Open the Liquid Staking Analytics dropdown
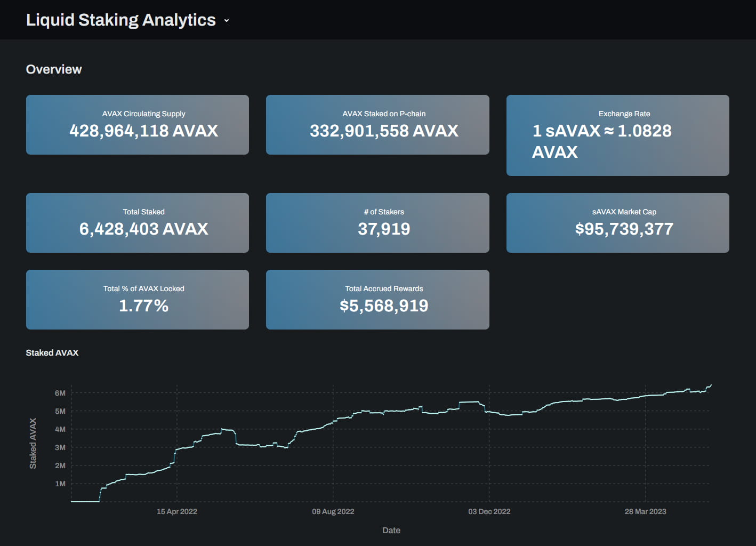The height and width of the screenshot is (546, 756). (x=226, y=20)
